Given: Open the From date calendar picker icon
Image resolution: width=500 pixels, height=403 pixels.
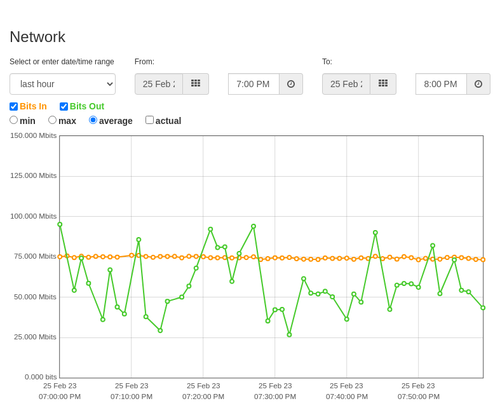Looking at the screenshot, I should tap(196, 84).
